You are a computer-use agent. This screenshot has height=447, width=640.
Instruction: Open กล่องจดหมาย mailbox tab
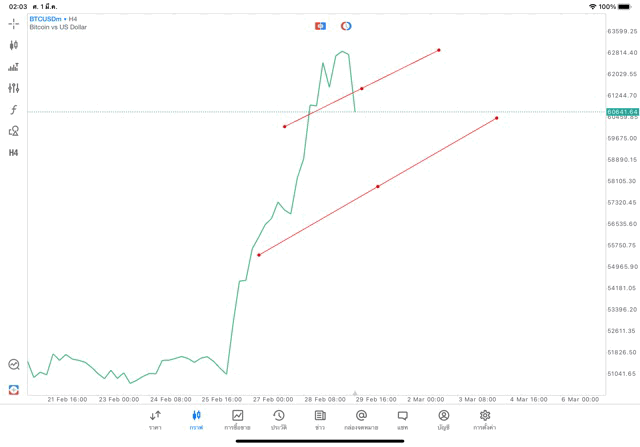coord(361,419)
